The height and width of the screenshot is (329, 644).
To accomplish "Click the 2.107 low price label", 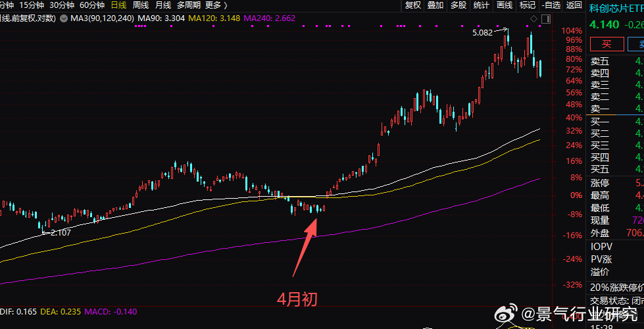I will (61, 232).
